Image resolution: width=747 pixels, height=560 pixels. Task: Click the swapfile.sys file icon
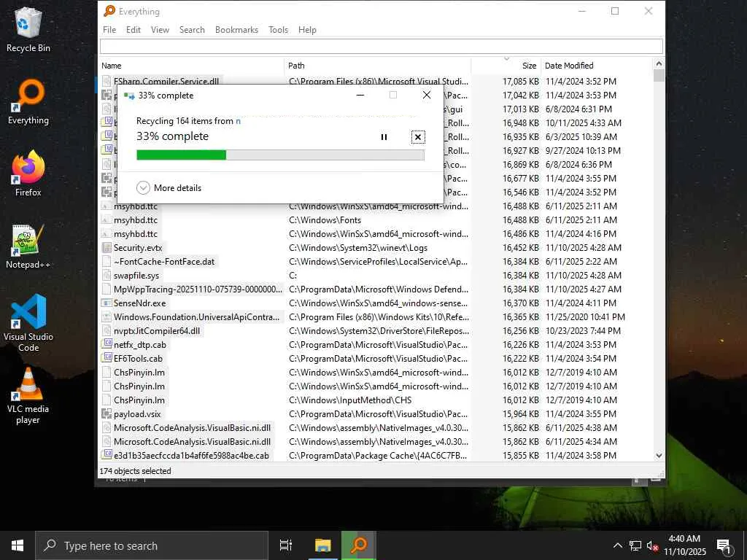coord(107,275)
